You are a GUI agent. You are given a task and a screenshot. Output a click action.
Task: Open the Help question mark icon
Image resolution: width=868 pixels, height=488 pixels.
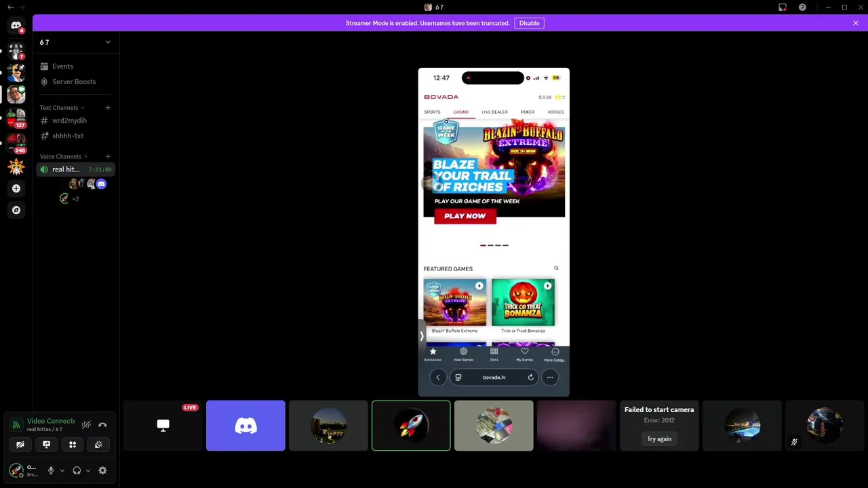click(x=802, y=7)
